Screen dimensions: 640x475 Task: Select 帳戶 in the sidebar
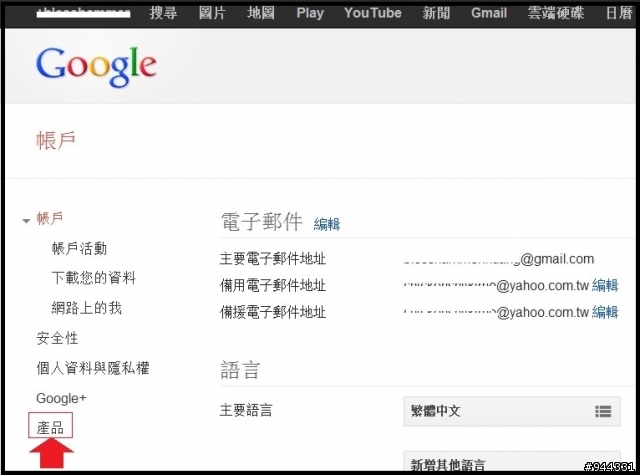tap(50, 218)
